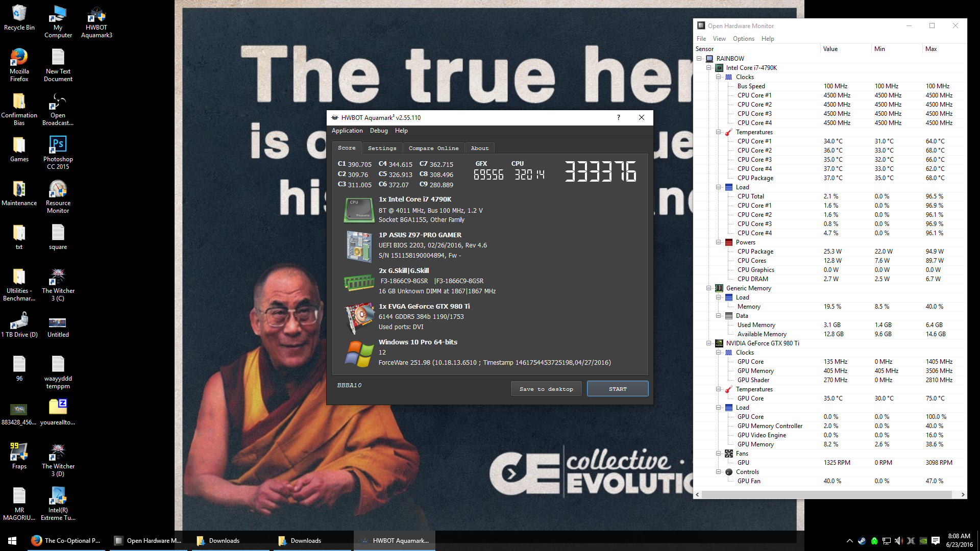Open Mozilla Firefox desktop icon

pyautogui.click(x=19, y=65)
